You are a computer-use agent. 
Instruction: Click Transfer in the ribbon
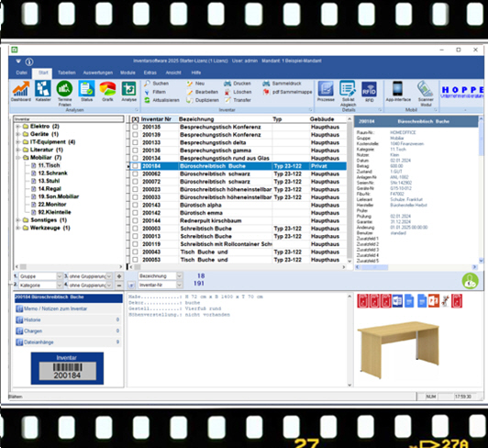(x=238, y=100)
